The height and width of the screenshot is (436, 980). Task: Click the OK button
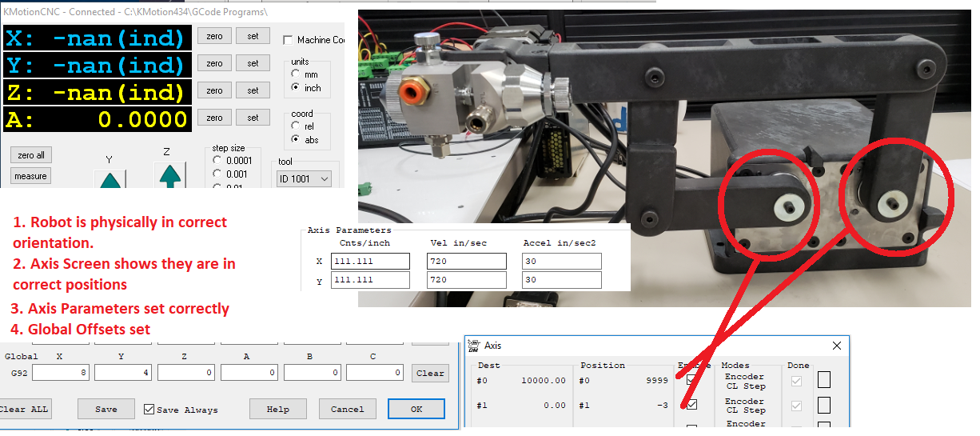tap(416, 409)
